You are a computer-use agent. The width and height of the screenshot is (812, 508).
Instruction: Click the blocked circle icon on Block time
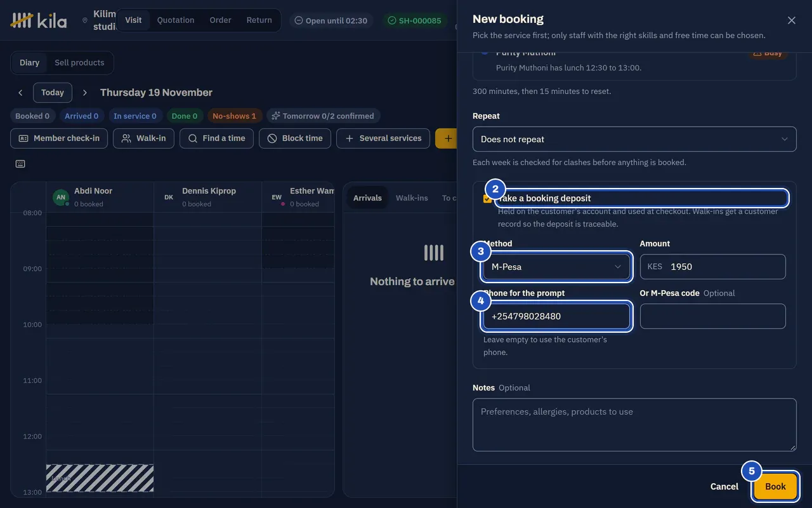click(x=272, y=138)
